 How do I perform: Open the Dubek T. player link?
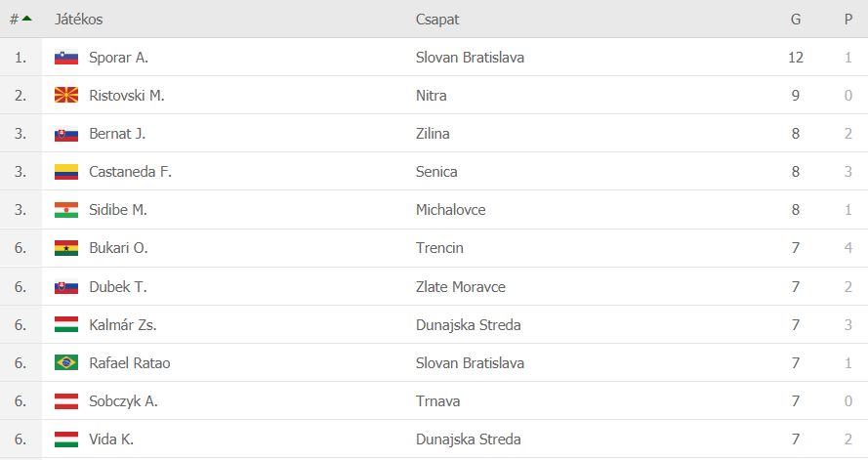[118, 287]
